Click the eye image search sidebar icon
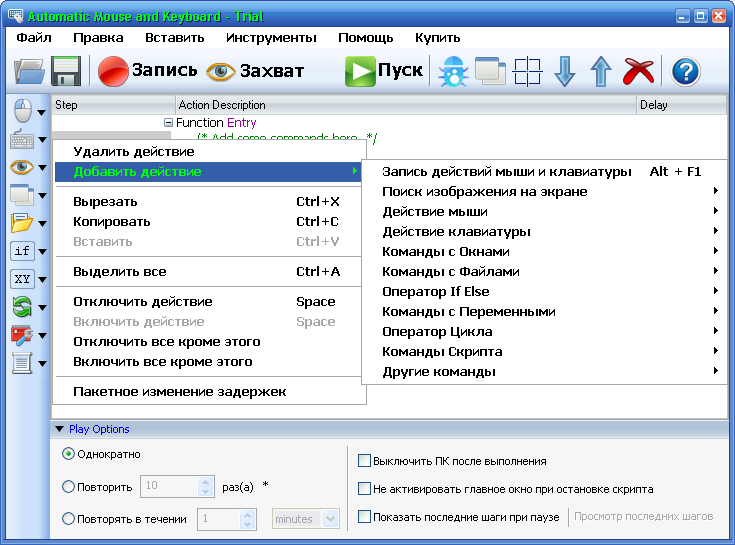 (x=22, y=167)
